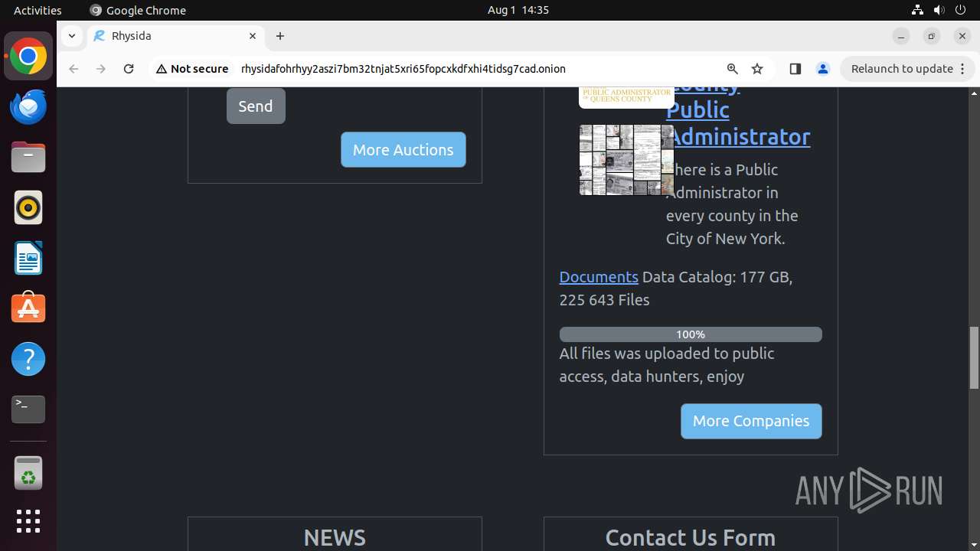This screenshot has height=551, width=980.
Task: Click the page vertical scrollbar thumb
Action: (974, 357)
